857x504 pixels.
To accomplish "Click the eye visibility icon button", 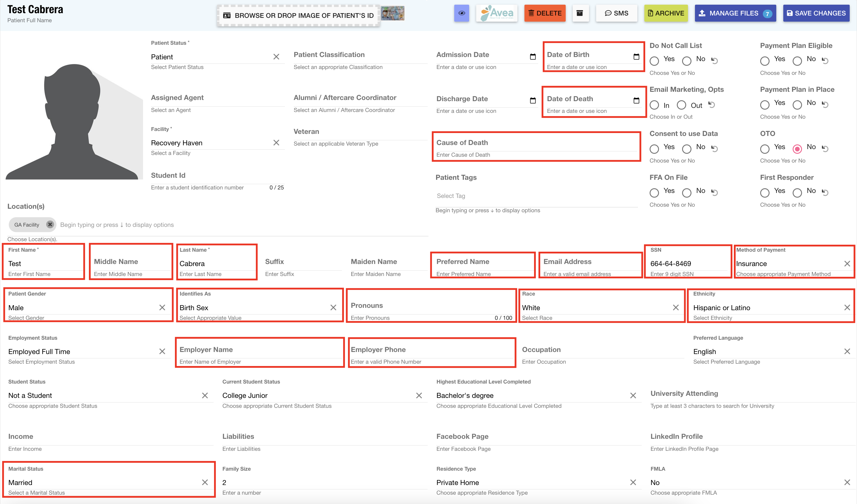I will 462,13.
